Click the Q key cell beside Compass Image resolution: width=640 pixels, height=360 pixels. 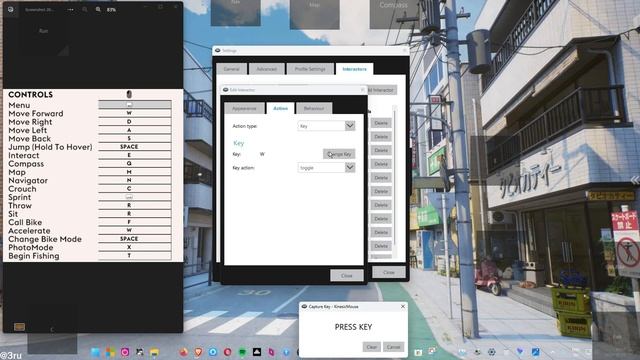coord(135,163)
